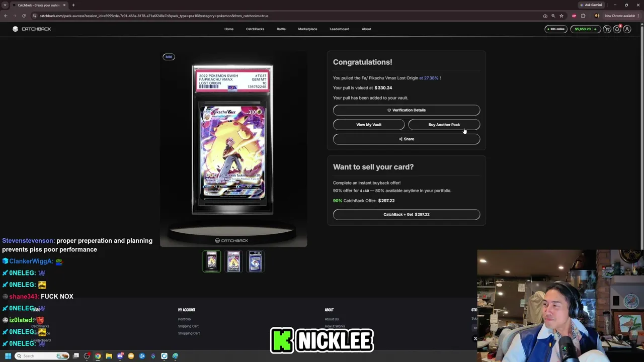Reload the page
The width and height of the screenshot is (644, 362).
tap(24, 16)
